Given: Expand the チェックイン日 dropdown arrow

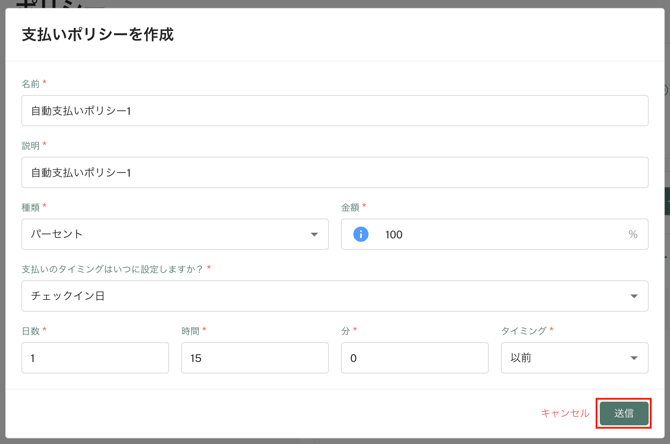Looking at the screenshot, I should [634, 296].
